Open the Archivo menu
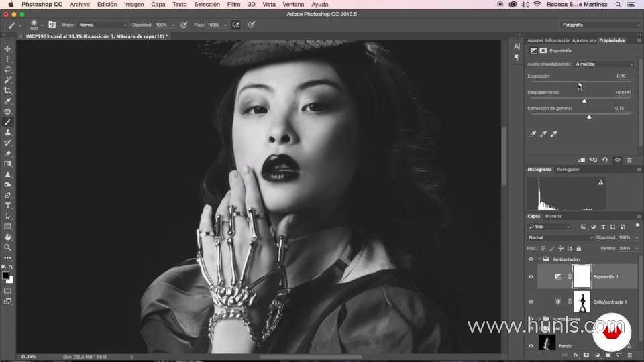 pyautogui.click(x=80, y=5)
